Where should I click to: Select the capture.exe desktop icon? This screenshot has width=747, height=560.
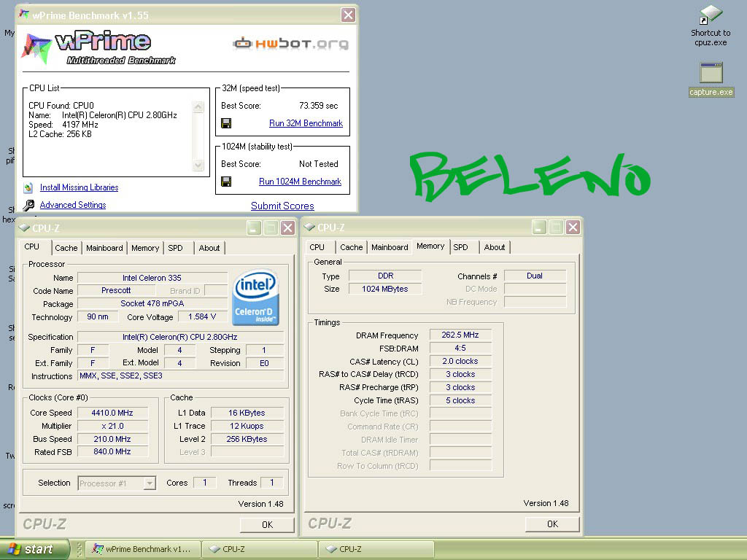coord(711,79)
